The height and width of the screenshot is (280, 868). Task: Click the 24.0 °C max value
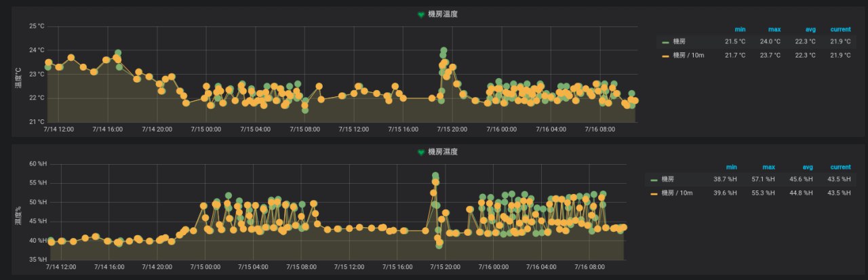pos(770,42)
